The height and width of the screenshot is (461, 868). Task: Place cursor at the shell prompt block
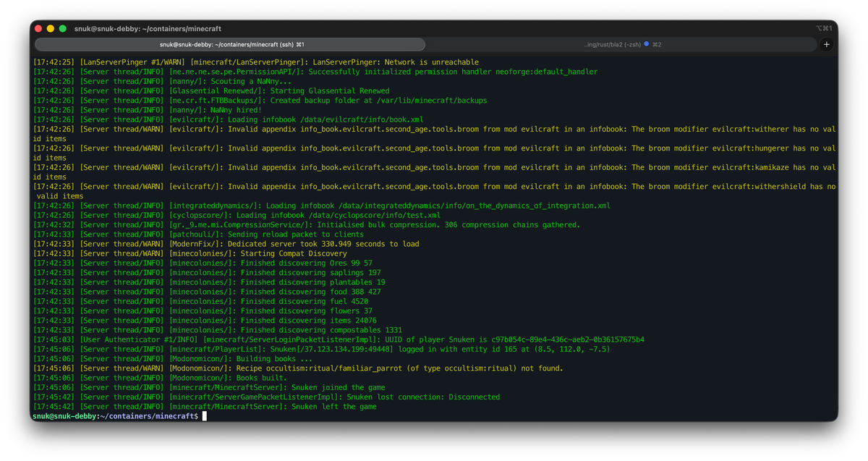[x=205, y=416]
